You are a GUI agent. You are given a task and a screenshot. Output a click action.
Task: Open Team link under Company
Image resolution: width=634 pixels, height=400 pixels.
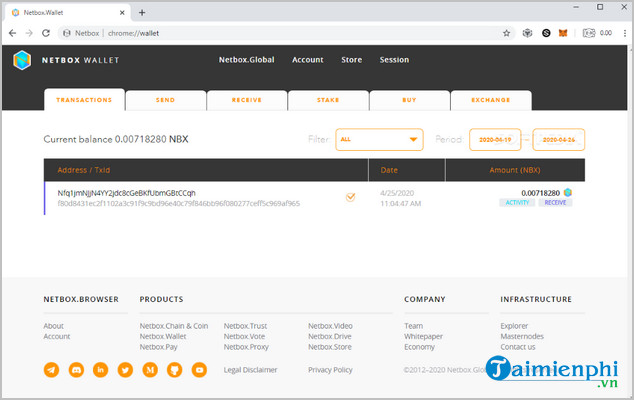coord(413,326)
